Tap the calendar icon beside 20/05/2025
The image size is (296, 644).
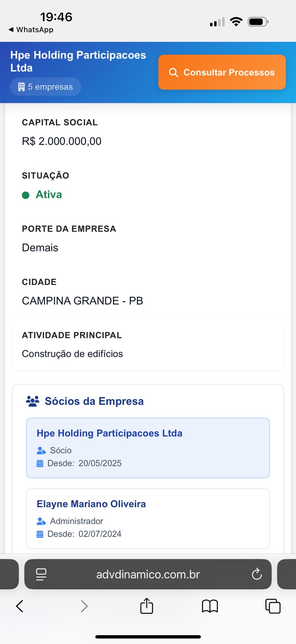pos(40,463)
